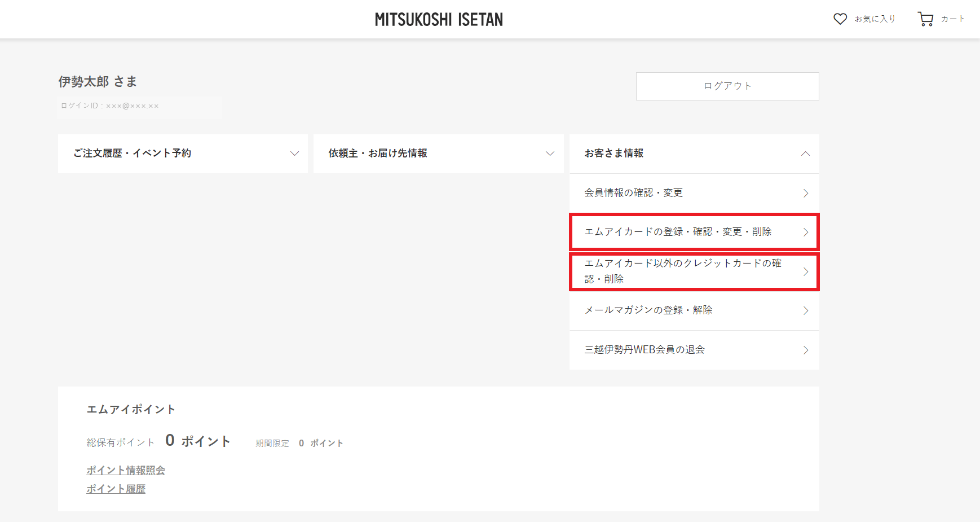Open the ポイント情報照会 link

click(x=126, y=470)
